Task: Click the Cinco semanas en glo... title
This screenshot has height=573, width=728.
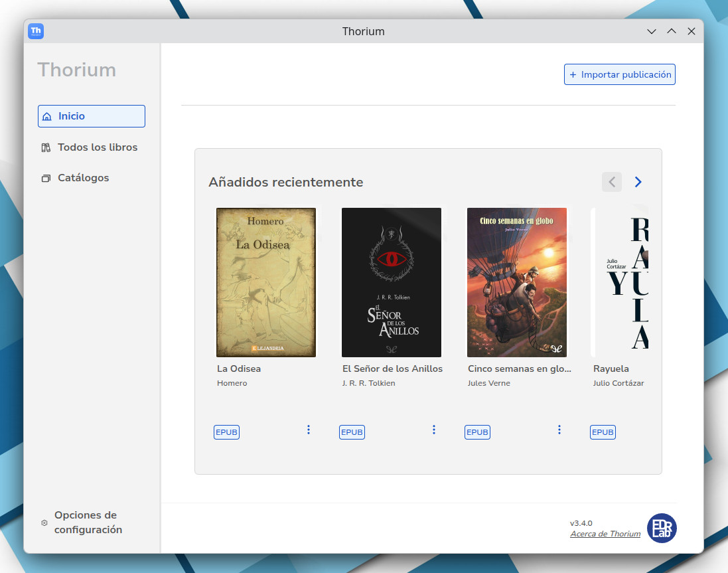Action: [519, 368]
